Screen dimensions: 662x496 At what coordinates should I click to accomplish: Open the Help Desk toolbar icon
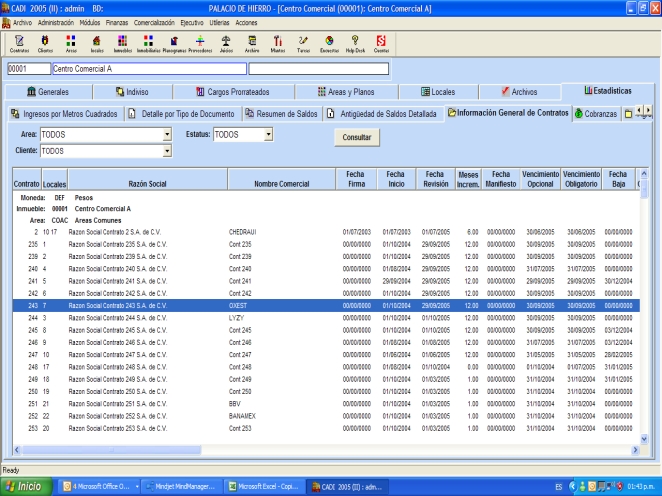355,41
